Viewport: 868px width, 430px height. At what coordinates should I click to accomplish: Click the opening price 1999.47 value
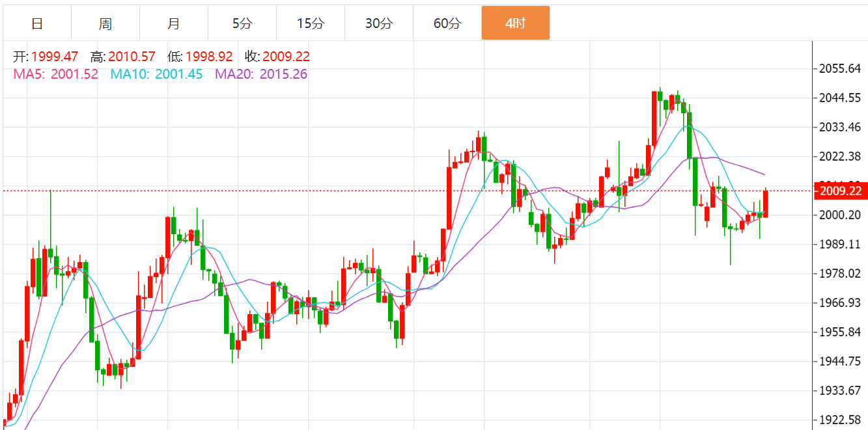55,57
